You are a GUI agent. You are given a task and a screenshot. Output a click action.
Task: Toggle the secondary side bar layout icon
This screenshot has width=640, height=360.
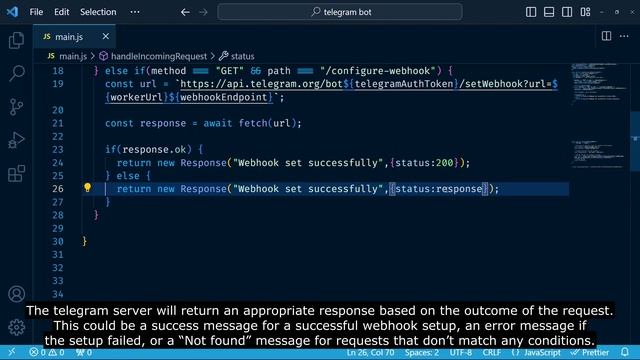567,12
